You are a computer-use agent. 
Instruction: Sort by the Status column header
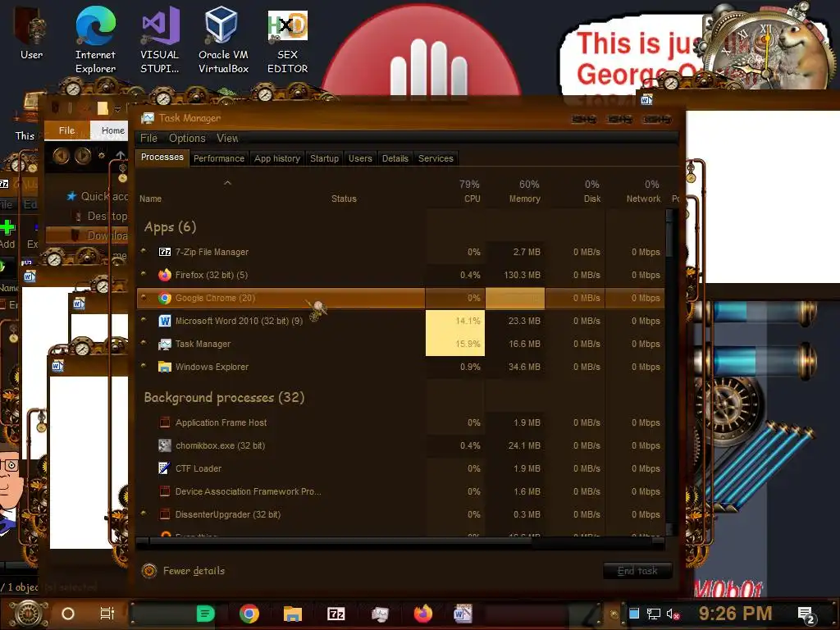(x=344, y=199)
